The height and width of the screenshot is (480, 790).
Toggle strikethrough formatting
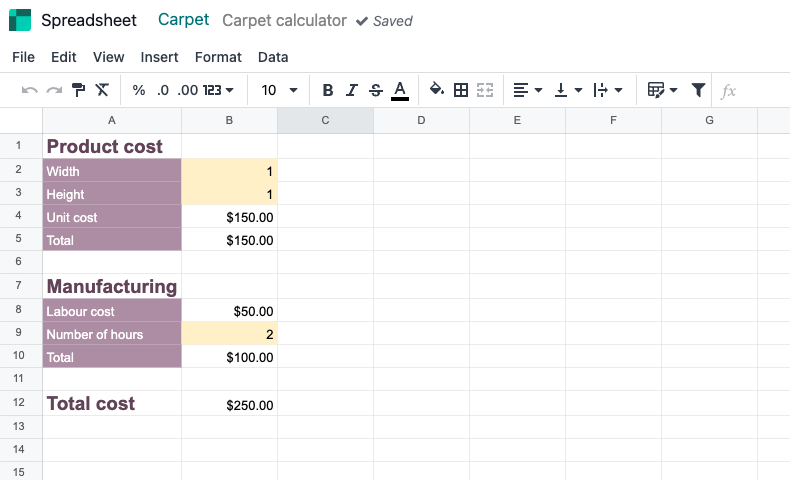coord(375,90)
